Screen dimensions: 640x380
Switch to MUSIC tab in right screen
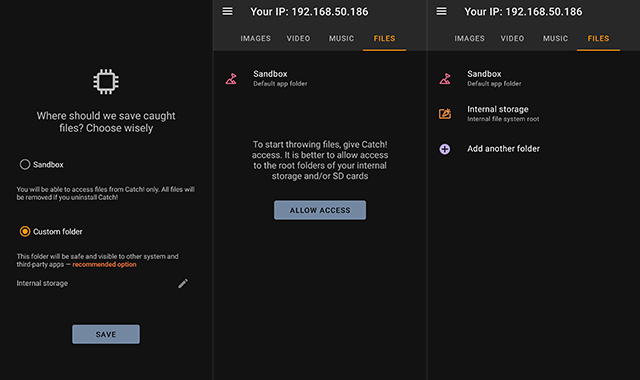coord(556,38)
